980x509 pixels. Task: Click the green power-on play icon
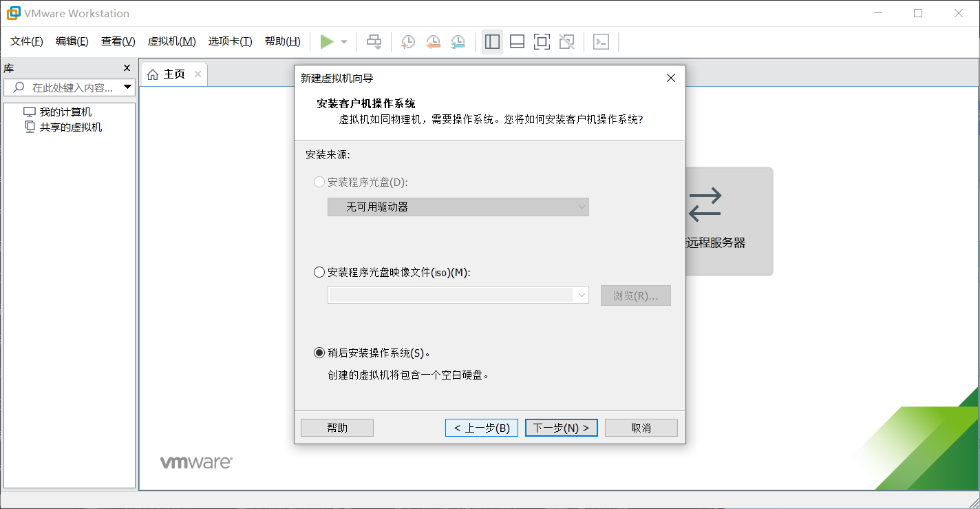pos(327,42)
